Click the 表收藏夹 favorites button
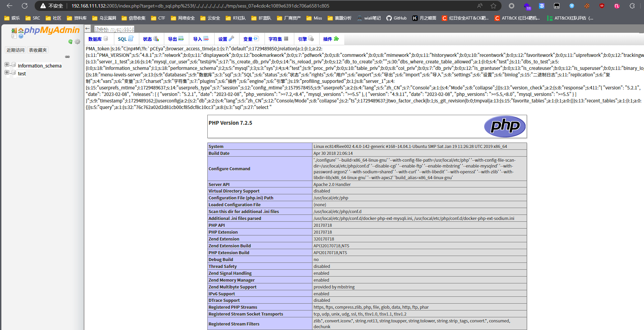Image resolution: width=644 pixels, height=330 pixels. (38, 50)
